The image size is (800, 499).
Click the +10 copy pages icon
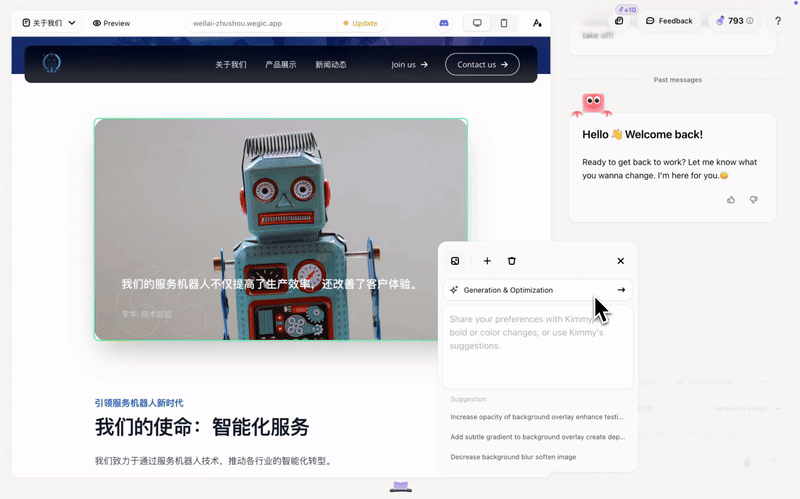[619, 21]
